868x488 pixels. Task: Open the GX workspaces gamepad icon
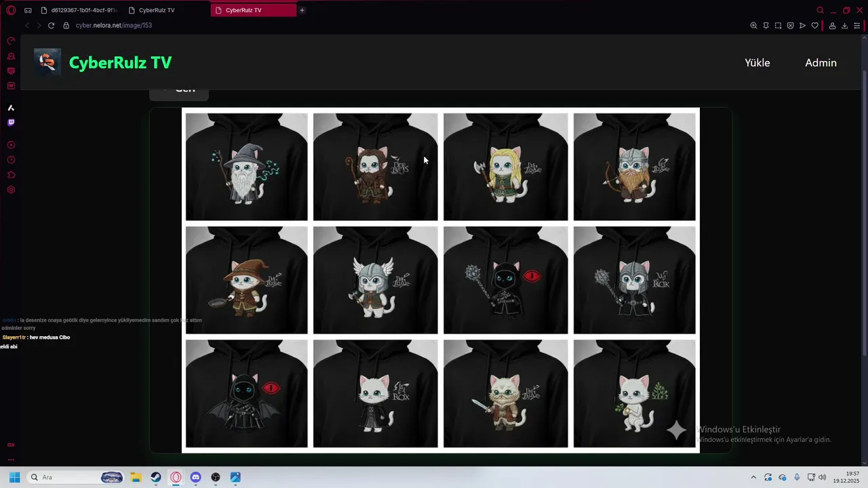tap(28, 10)
